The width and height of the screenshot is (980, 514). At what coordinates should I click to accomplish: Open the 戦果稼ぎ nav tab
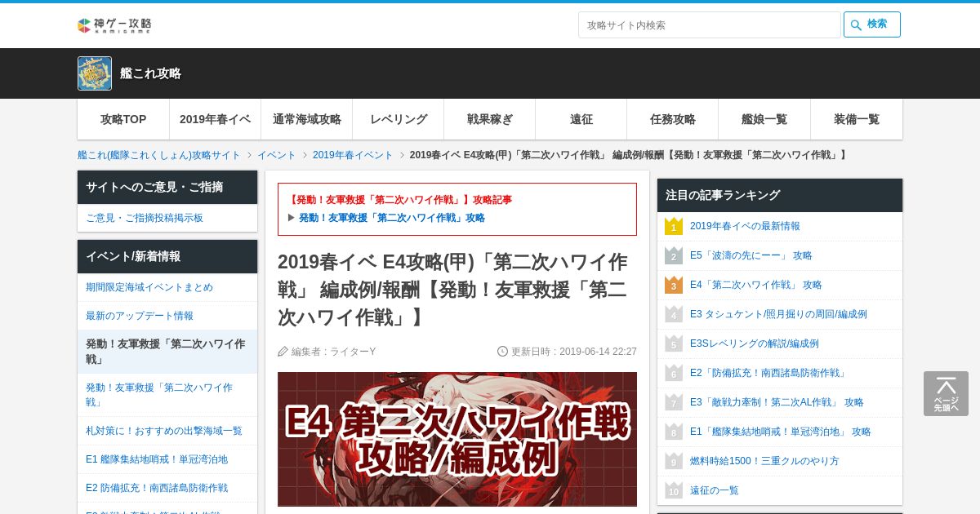pyautogui.click(x=490, y=119)
